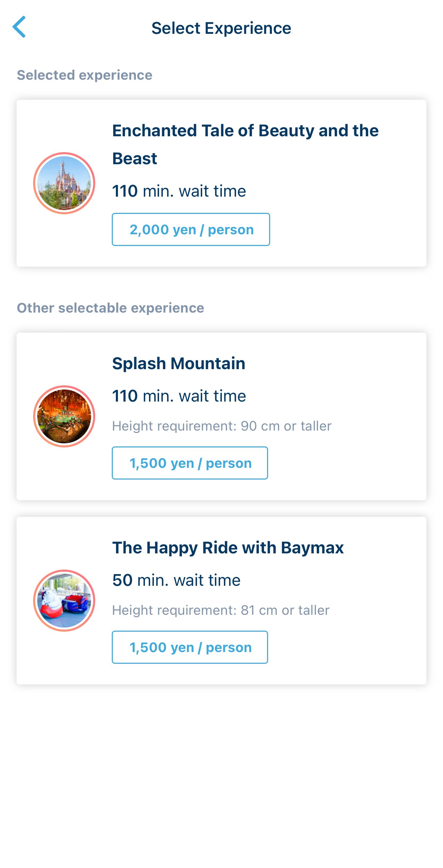Click the Beauty and the Beast castle thumbnail
The image size is (443, 868).
tap(64, 183)
